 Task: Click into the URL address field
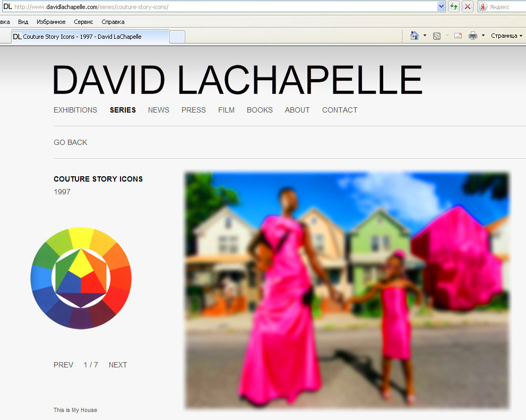point(225,6)
